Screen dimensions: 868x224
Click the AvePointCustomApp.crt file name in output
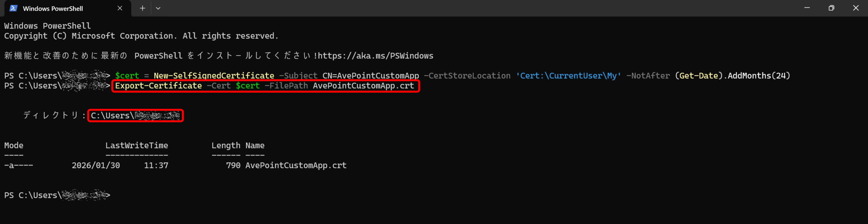pyautogui.click(x=296, y=165)
